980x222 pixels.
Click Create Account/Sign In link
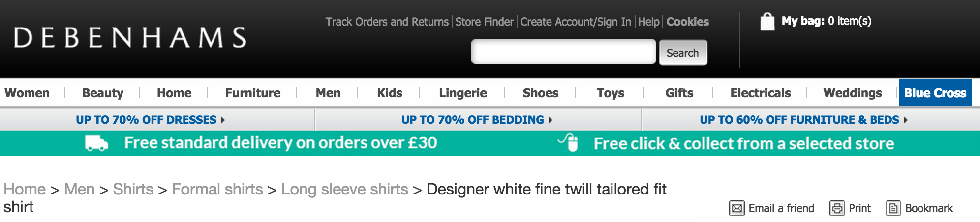click(x=576, y=22)
